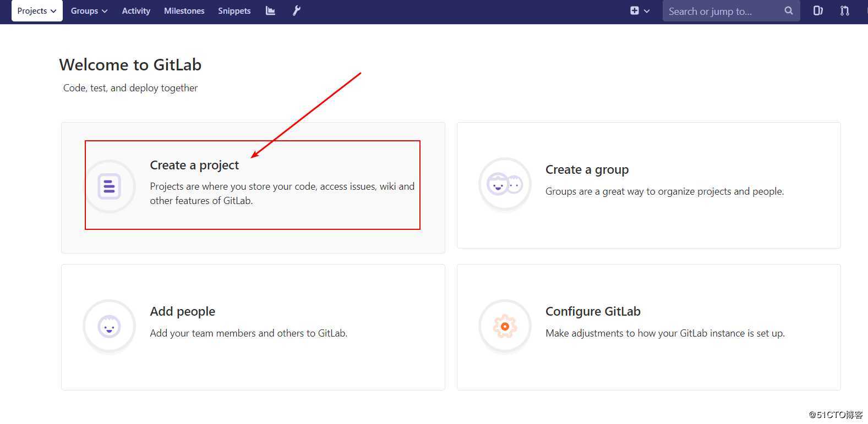Click 'Make adjustments to how your GitLab' text
868x424 pixels.
coord(665,333)
